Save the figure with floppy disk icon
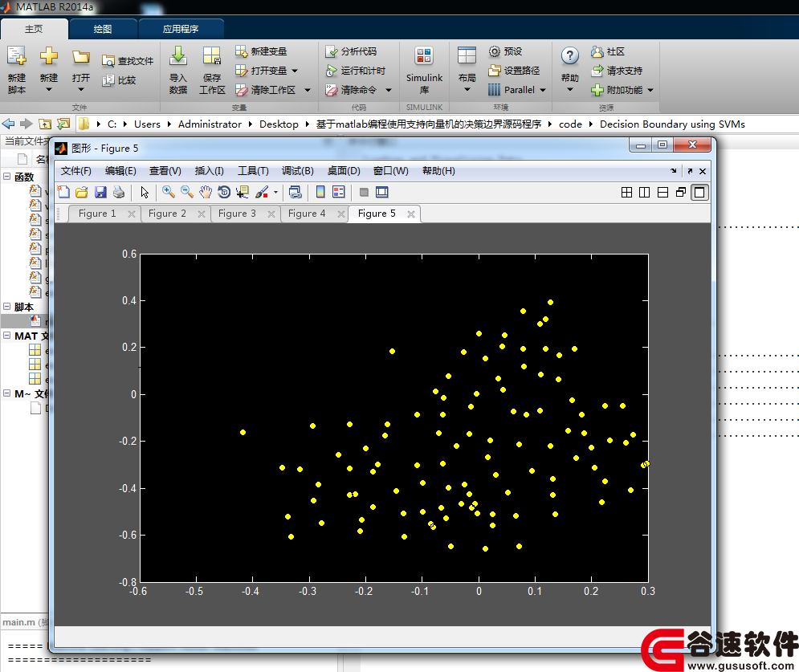 [100, 192]
